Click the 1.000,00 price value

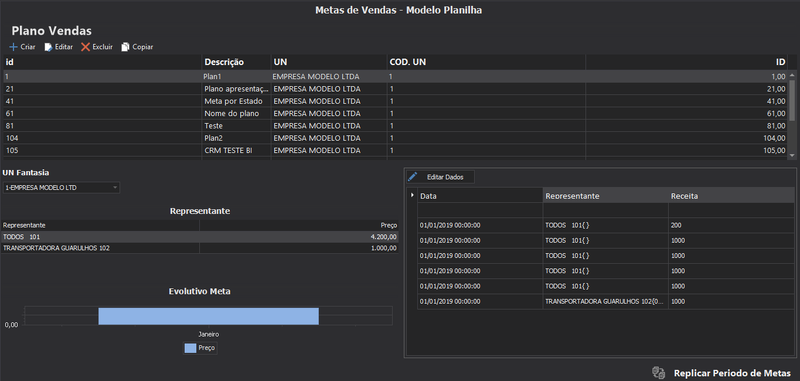[x=384, y=248]
